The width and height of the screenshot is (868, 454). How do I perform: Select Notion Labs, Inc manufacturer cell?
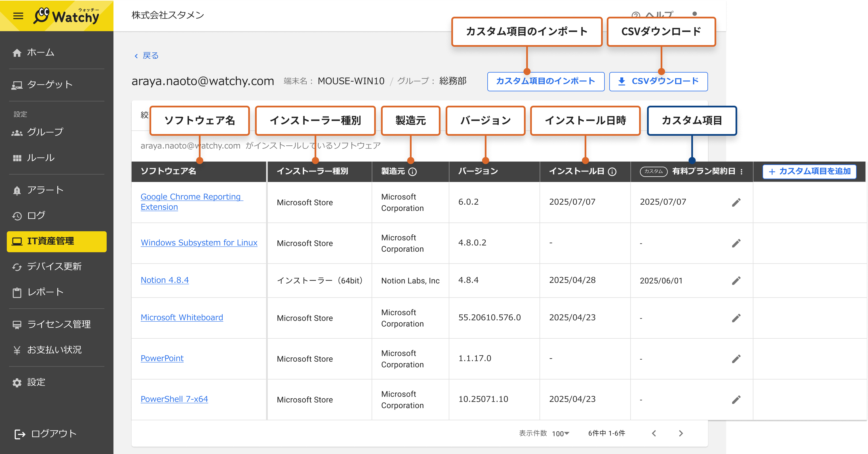tap(410, 281)
